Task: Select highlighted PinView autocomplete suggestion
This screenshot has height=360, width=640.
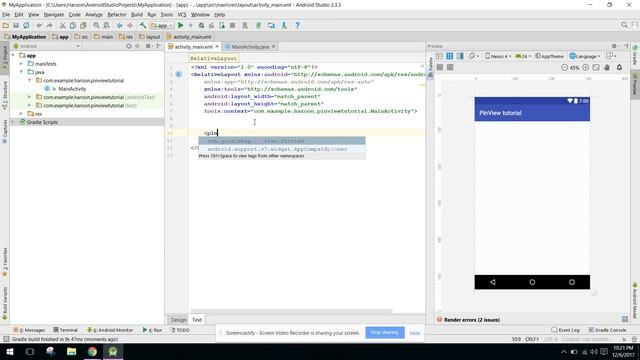Action: [x=282, y=141]
